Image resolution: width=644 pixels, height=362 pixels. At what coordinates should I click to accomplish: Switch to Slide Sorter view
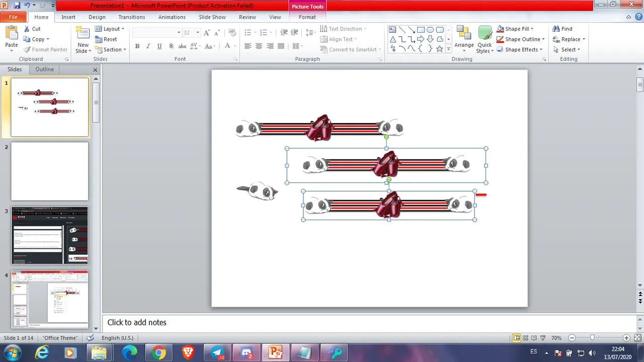pyautogui.click(x=525, y=338)
